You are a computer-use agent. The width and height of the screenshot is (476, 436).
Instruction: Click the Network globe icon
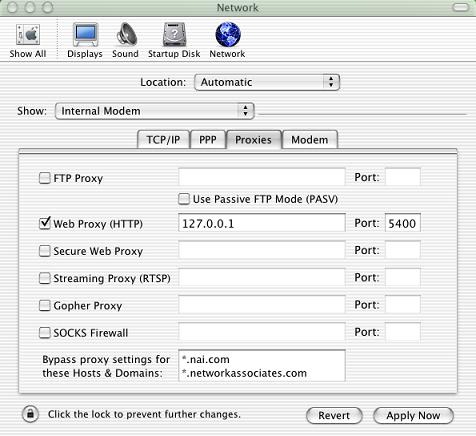[x=228, y=34]
